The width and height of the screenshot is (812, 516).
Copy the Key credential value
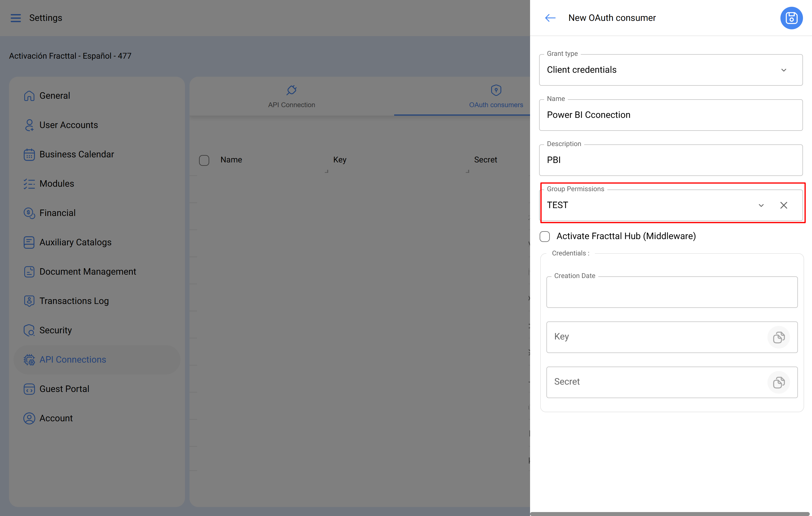778,337
